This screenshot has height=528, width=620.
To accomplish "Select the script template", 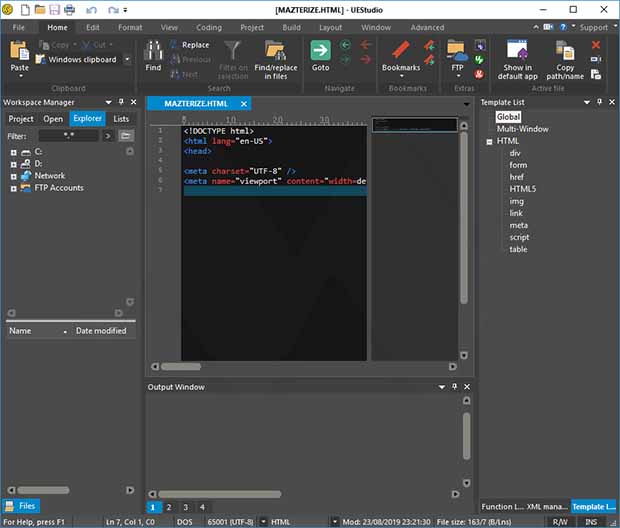I will point(519,237).
